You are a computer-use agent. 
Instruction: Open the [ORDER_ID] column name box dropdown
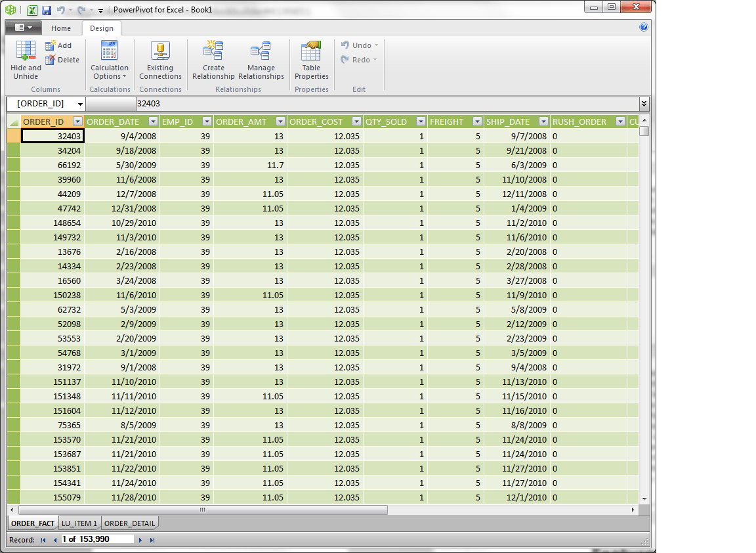(x=80, y=104)
